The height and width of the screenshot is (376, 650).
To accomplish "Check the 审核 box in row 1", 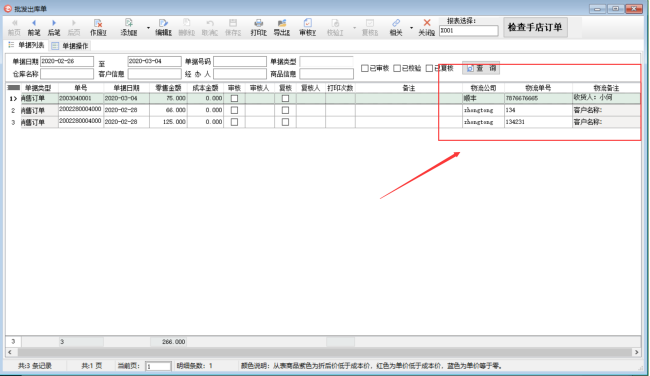I will point(234,99).
